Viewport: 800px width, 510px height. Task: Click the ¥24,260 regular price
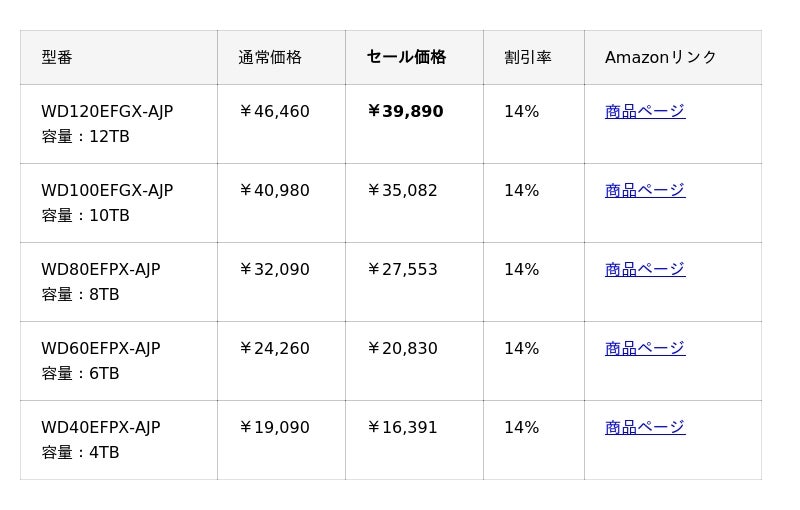tap(274, 348)
